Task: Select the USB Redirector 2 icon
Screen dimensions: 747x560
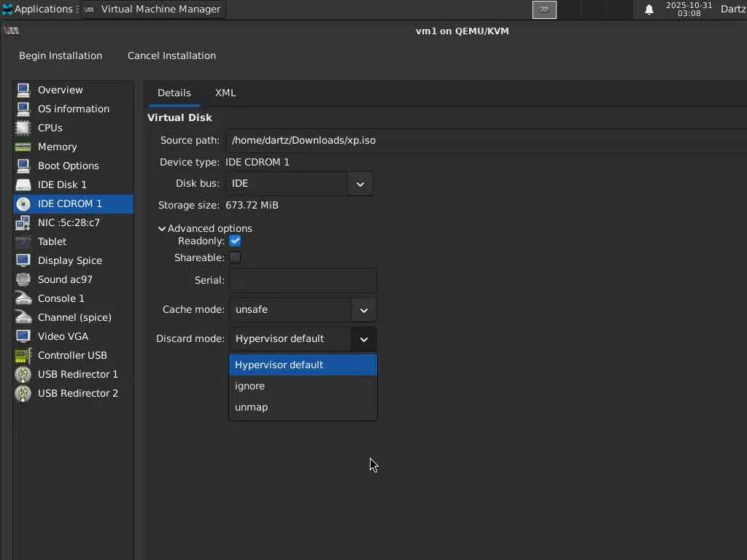Action: point(23,393)
